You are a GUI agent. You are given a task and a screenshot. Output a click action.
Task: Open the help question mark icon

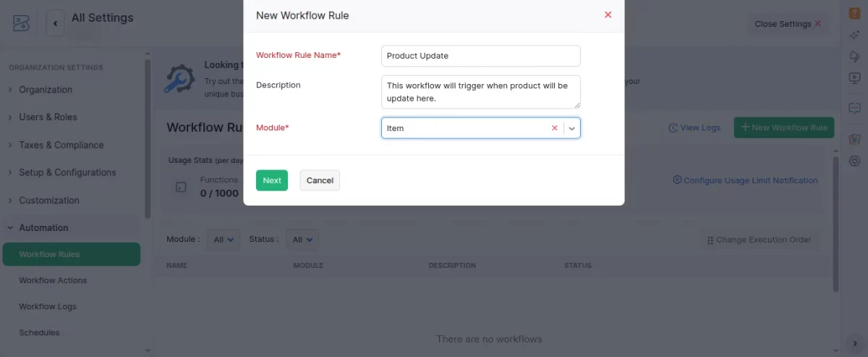[854, 13]
